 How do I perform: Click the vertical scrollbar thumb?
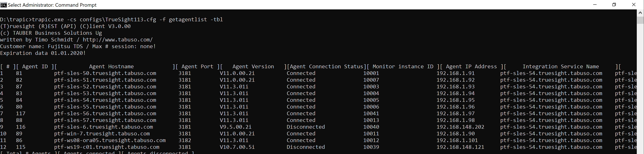640,20
